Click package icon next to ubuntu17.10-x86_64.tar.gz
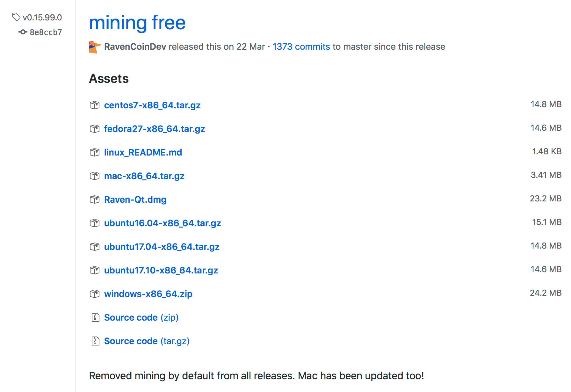The height and width of the screenshot is (392, 571). (x=95, y=270)
